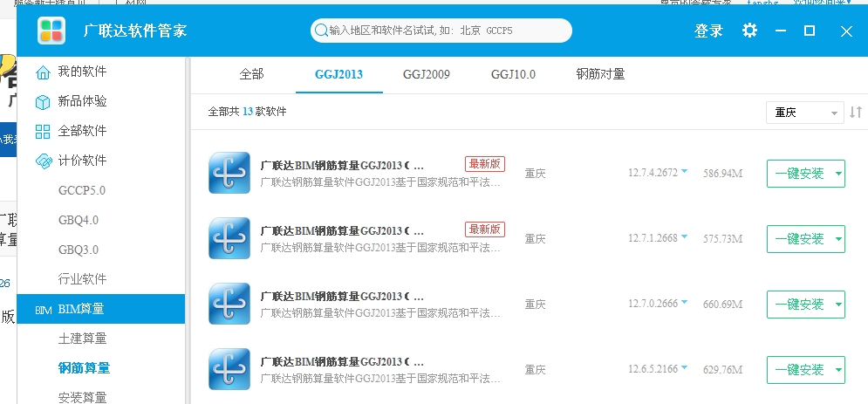Click the version number 12.6.5.2166
The image size is (868, 404).
click(x=653, y=368)
